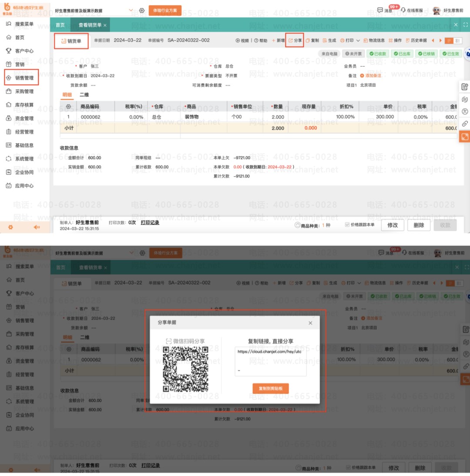The width and height of the screenshot is (470, 476).
Task: In the upper screenshot, switch to the 明细 detail tab
Action: pos(67,95)
